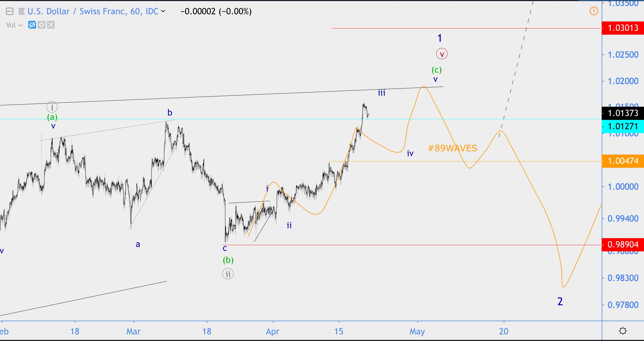Select the gray circled i wave label

pos(52,107)
